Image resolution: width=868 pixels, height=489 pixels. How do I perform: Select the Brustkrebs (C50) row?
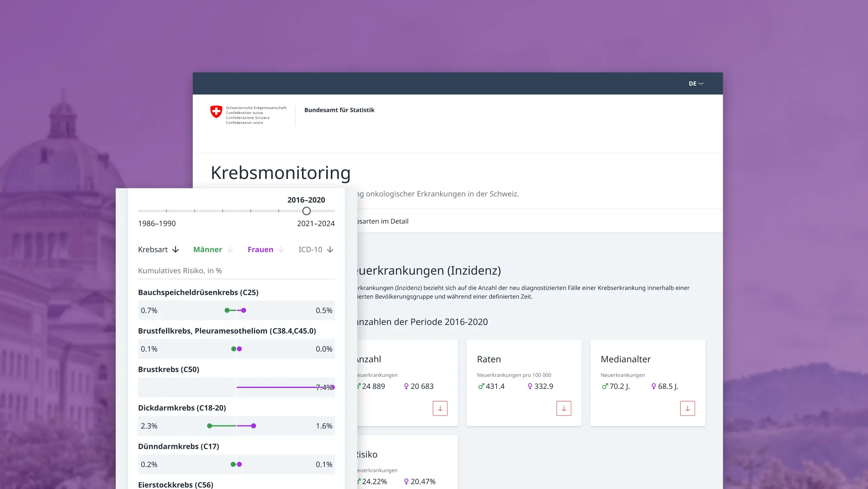(169, 370)
